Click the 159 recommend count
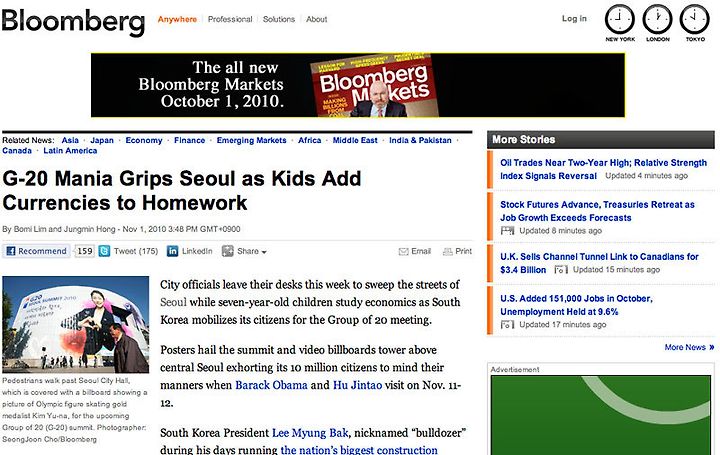Image resolution: width=720 pixels, height=455 pixels. pyautogui.click(x=84, y=251)
